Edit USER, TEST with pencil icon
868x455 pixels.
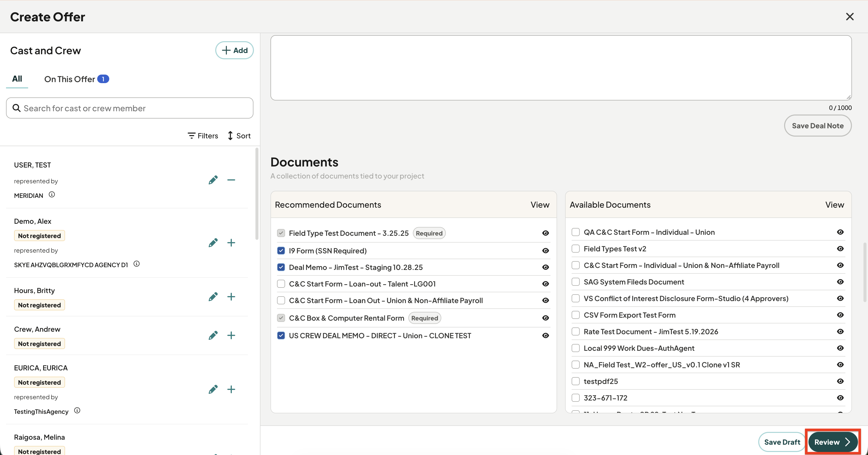pos(213,180)
